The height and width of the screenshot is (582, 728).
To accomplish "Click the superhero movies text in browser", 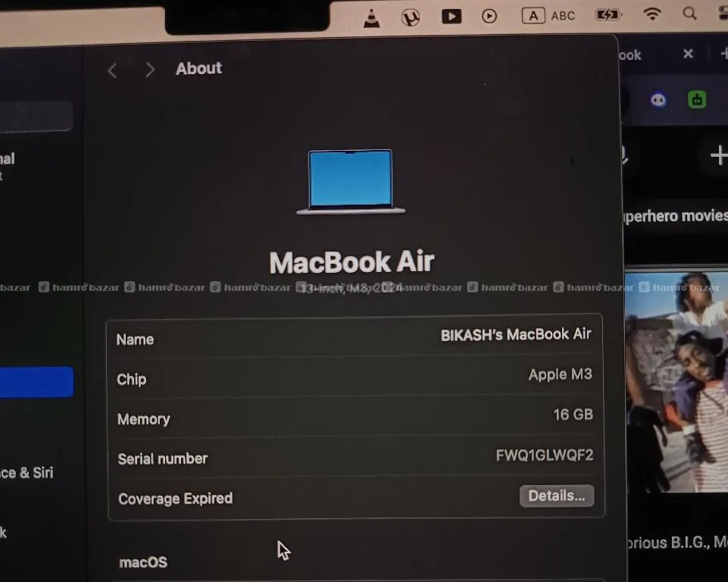I will coord(676,216).
